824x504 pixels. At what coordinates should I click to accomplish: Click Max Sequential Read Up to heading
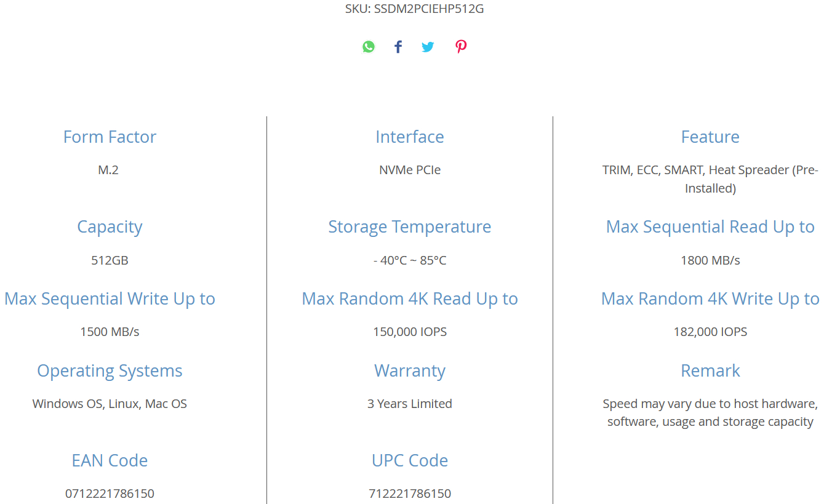pyautogui.click(x=710, y=227)
